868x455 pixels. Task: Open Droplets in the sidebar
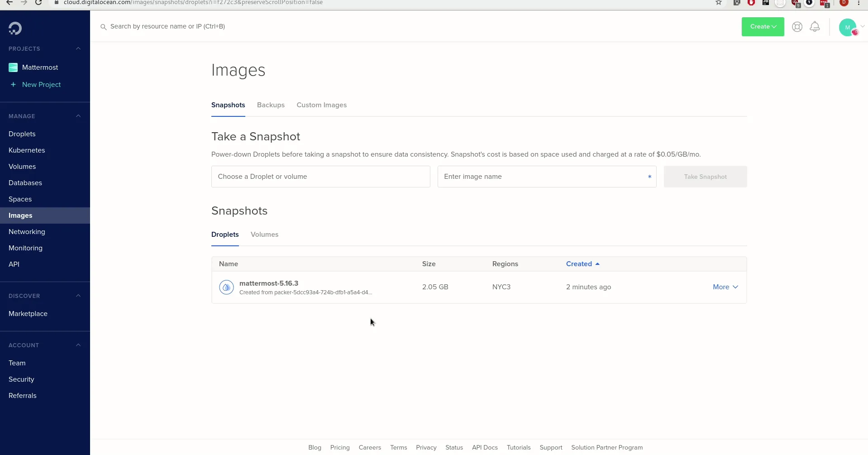pyautogui.click(x=22, y=134)
